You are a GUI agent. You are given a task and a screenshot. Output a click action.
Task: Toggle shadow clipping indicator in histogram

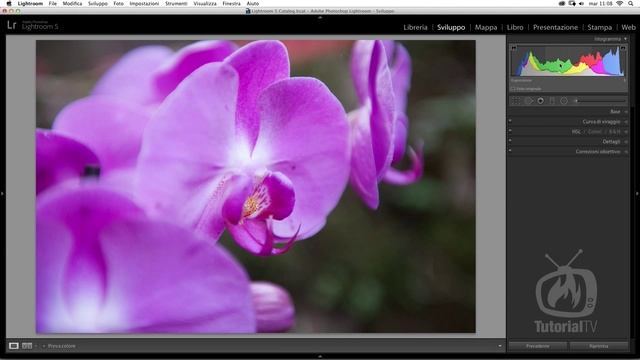pyautogui.click(x=514, y=48)
